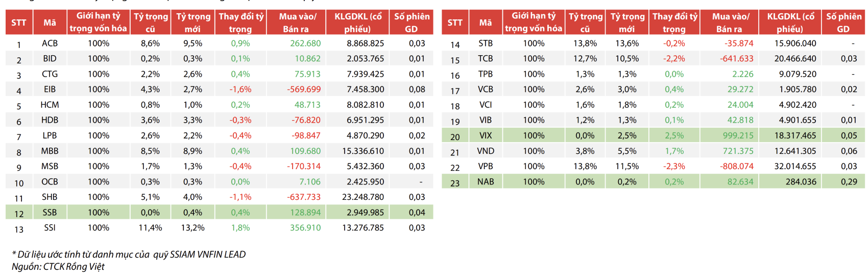Select the 23.248.780 volume for SHB

[x=363, y=197]
